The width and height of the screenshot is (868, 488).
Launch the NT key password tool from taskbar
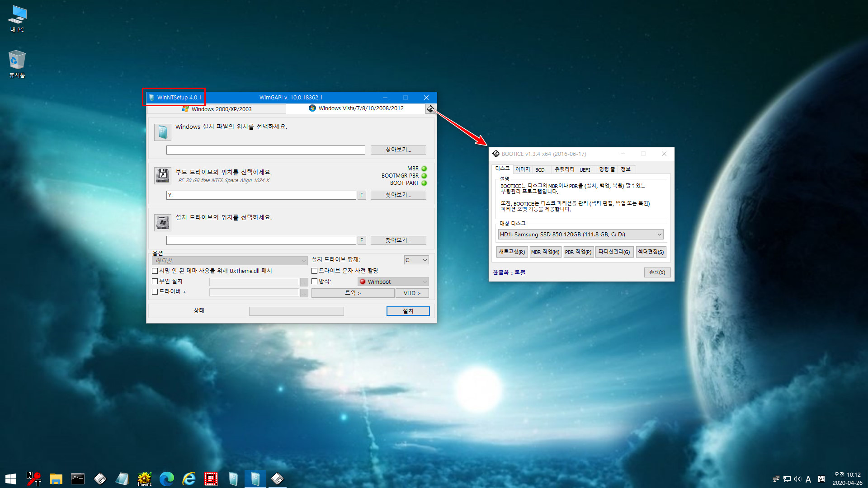tap(33, 479)
